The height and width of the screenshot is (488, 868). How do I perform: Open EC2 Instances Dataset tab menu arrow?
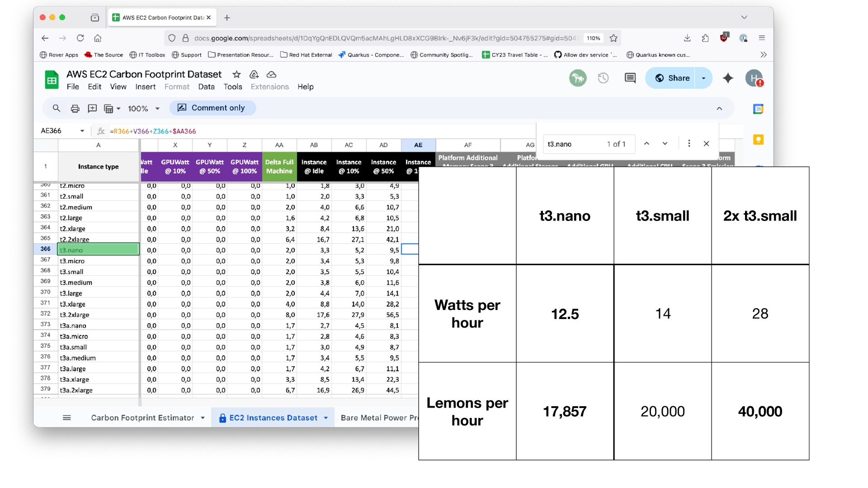pyautogui.click(x=326, y=418)
